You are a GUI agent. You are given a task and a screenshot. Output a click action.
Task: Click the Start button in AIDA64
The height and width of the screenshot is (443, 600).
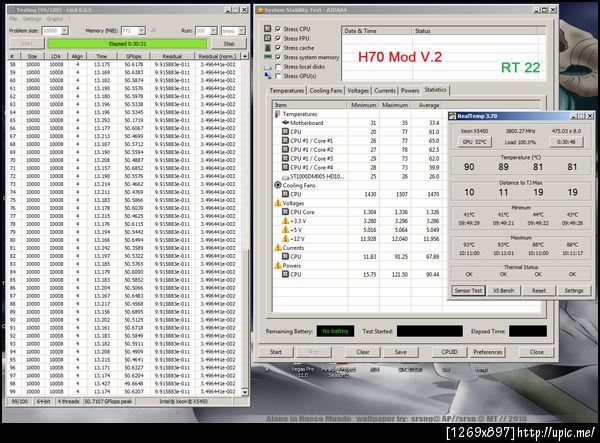tap(276, 352)
